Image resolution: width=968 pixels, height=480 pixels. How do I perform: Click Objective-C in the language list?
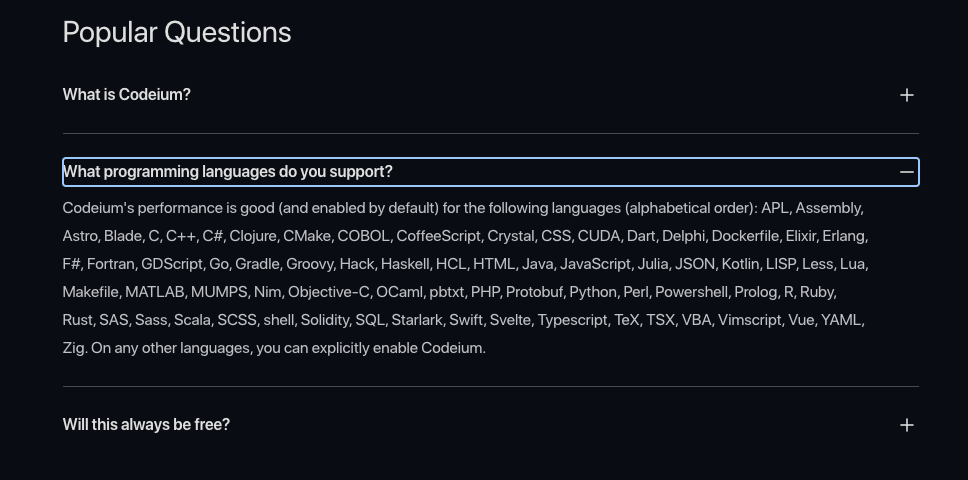click(328, 292)
